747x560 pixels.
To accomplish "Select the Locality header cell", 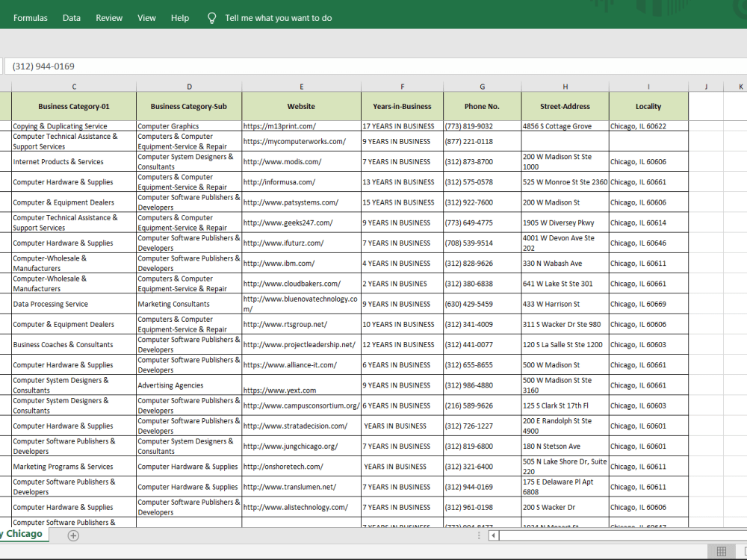I will 648,106.
